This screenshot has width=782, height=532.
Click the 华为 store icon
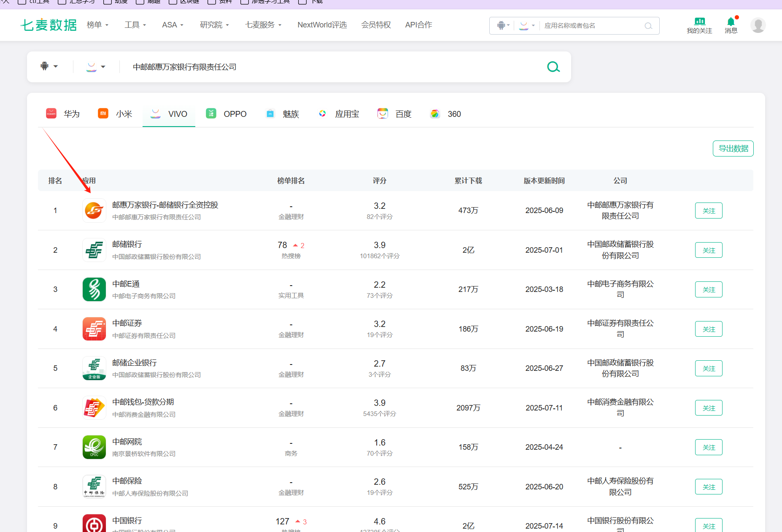pos(51,113)
